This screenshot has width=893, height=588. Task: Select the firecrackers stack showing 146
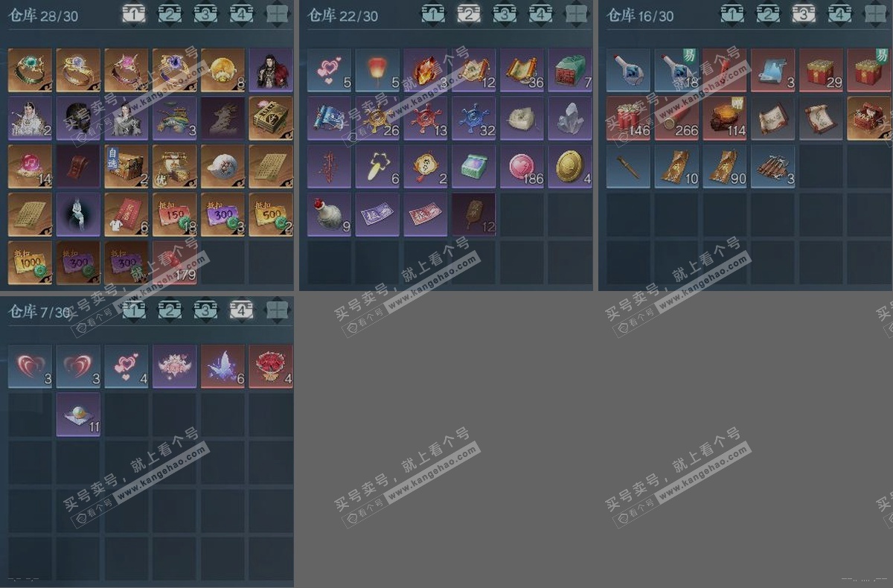628,118
